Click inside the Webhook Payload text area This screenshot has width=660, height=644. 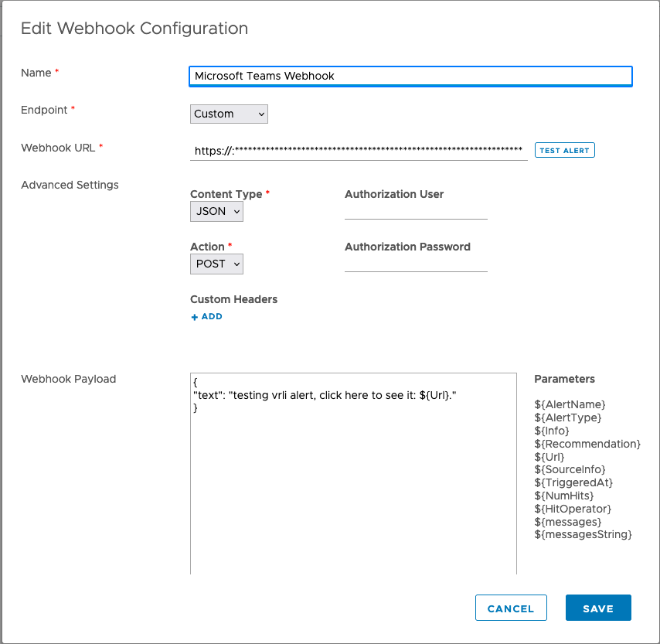[x=353, y=473]
